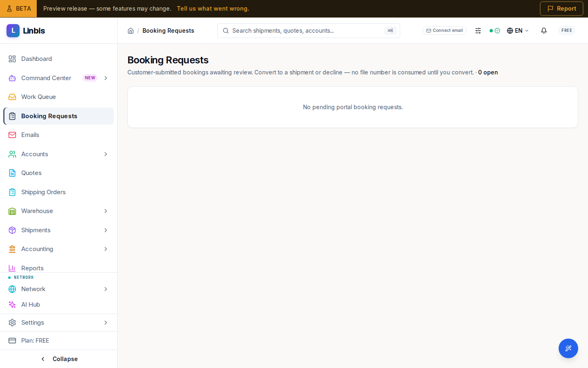Image resolution: width=588 pixels, height=368 pixels.
Task: Open Emails page
Action: [x=58, y=135]
